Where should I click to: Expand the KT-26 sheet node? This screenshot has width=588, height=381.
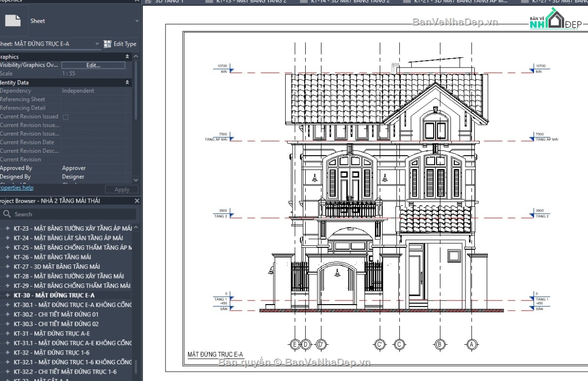coord(7,257)
